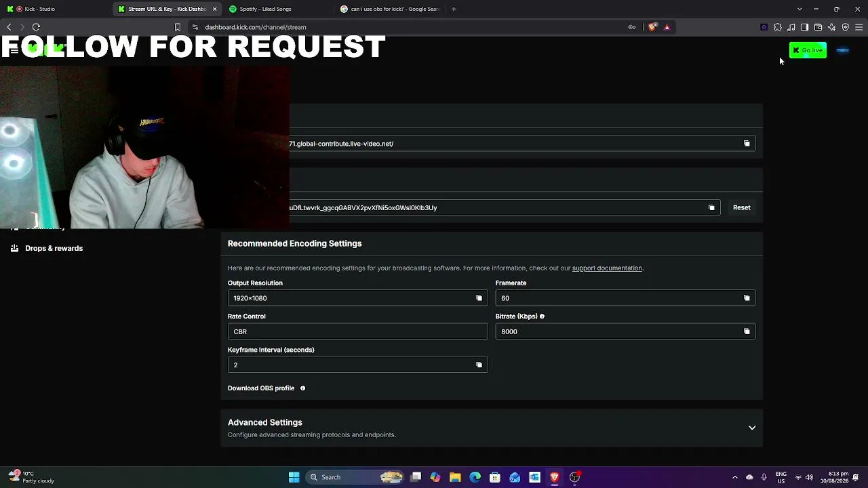868x488 pixels.
Task: Open a new browser tab
Action: 454,9
